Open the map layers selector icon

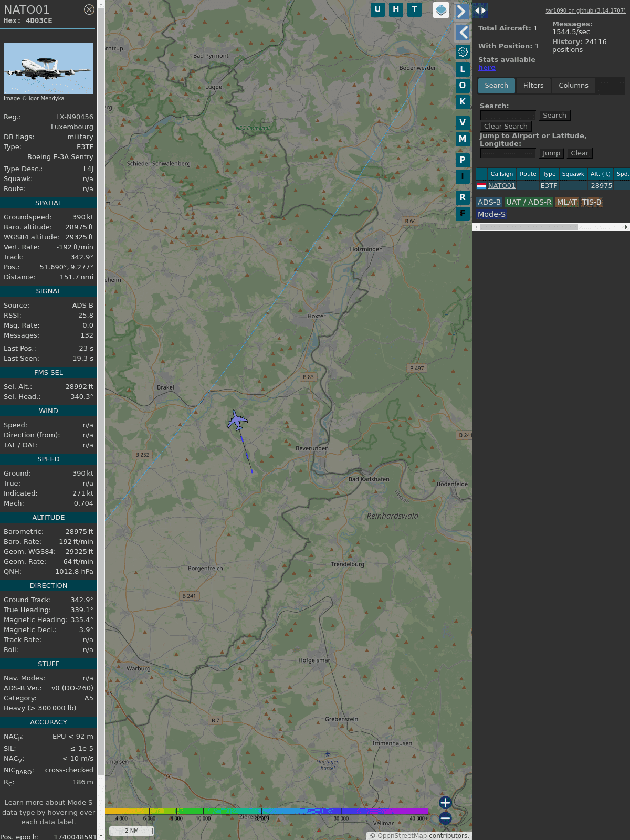pyautogui.click(x=441, y=10)
